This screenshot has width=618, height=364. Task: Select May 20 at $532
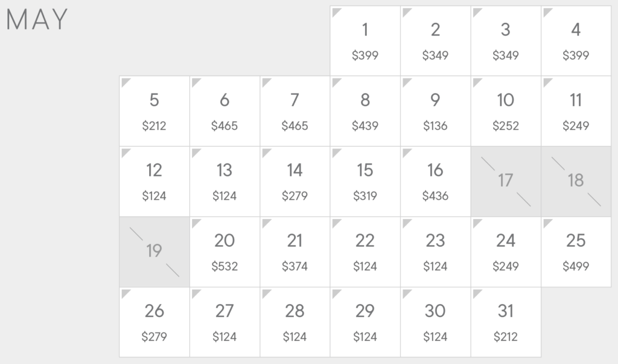click(x=225, y=252)
